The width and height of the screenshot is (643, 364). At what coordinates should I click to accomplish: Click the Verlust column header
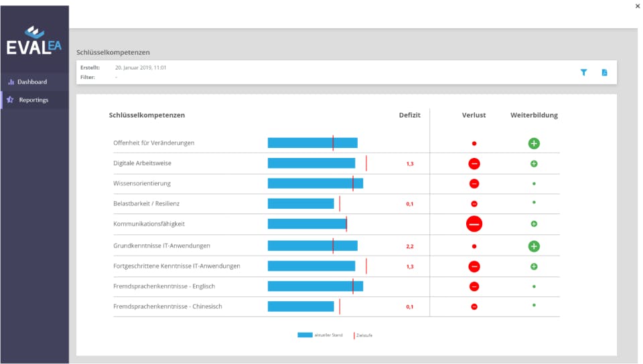point(474,115)
